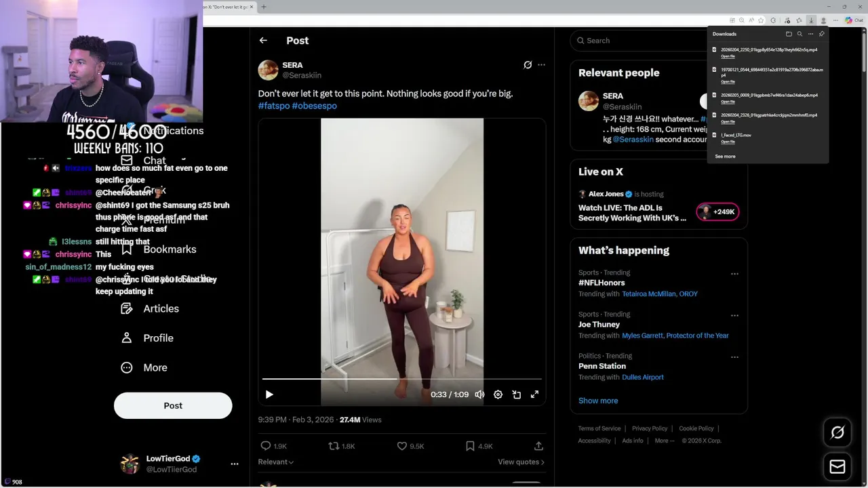Like the post with 9.5K likes
This screenshot has width=868, height=488.
(x=410, y=446)
